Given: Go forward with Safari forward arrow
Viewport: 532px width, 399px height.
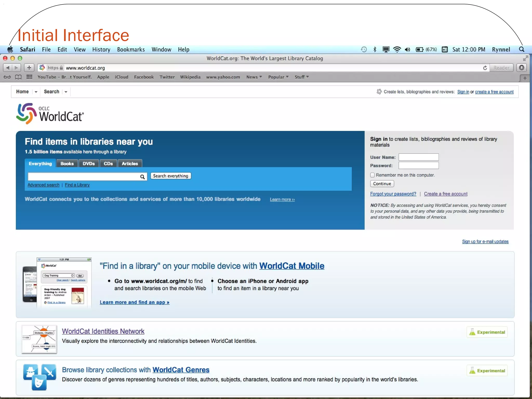Looking at the screenshot, I should pyautogui.click(x=16, y=68).
